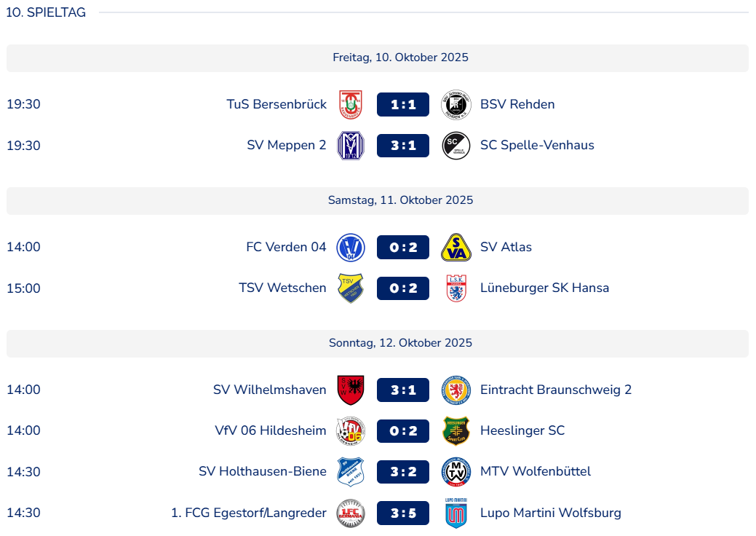Click the TSV Wetschen club crest
The width and height of the screenshot is (756, 536).
click(x=351, y=288)
